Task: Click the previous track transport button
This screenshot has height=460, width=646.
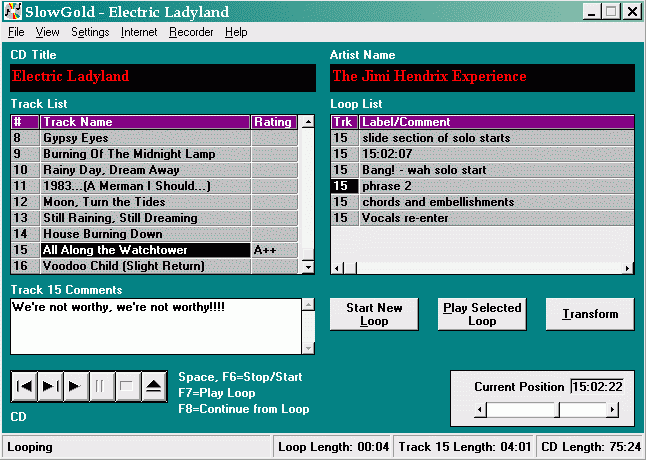Action: point(25,387)
